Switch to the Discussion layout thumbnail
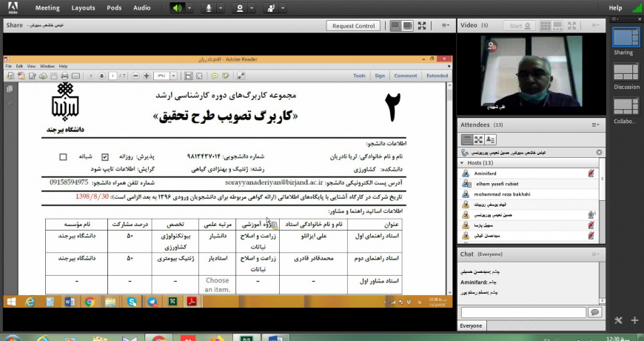 pos(626,73)
